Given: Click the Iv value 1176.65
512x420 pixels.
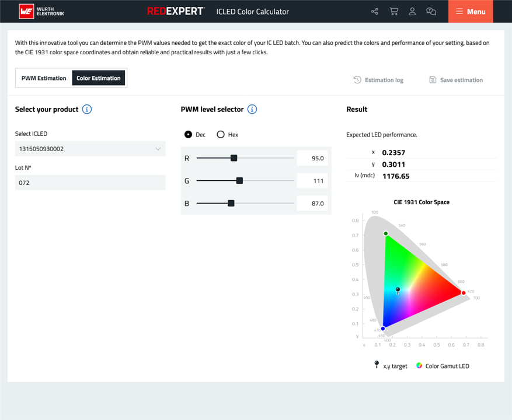Looking at the screenshot, I should (396, 176).
